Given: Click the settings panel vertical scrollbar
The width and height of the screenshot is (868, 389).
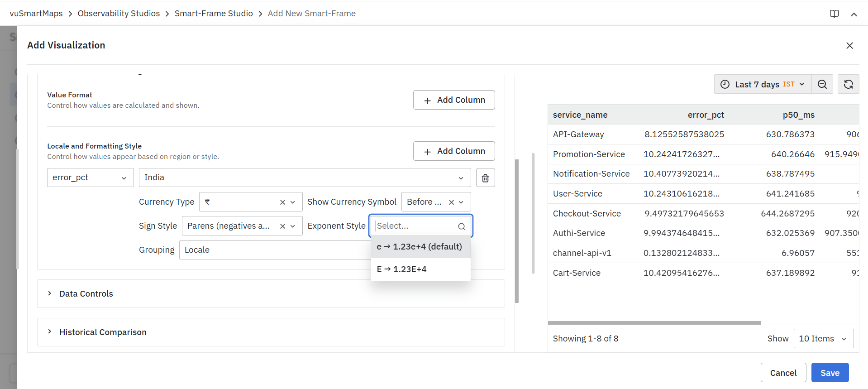Looking at the screenshot, I should 517,231.
